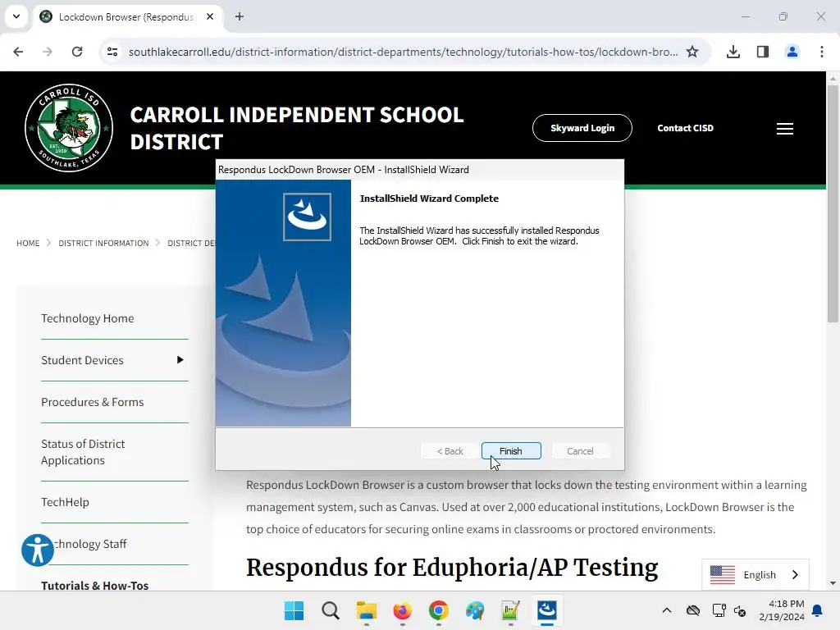The width and height of the screenshot is (840, 630).
Task: Open the clock showing 4:18 PM
Action: pyautogui.click(x=782, y=610)
